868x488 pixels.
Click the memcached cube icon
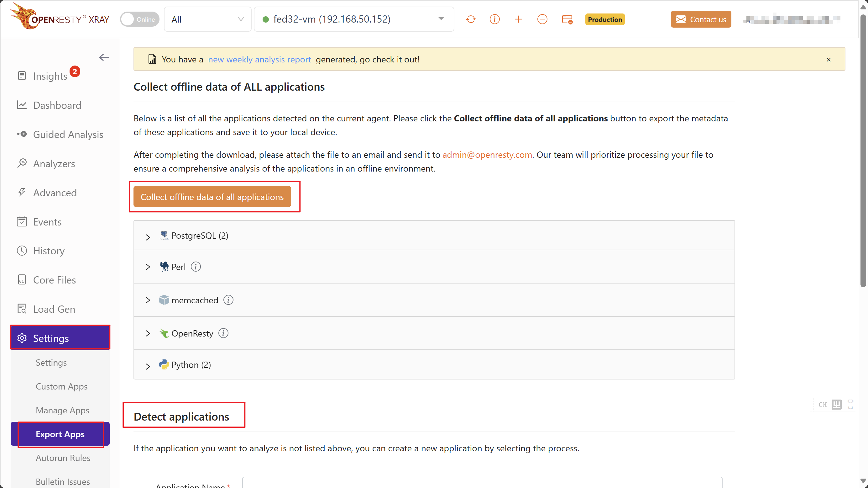tap(164, 300)
